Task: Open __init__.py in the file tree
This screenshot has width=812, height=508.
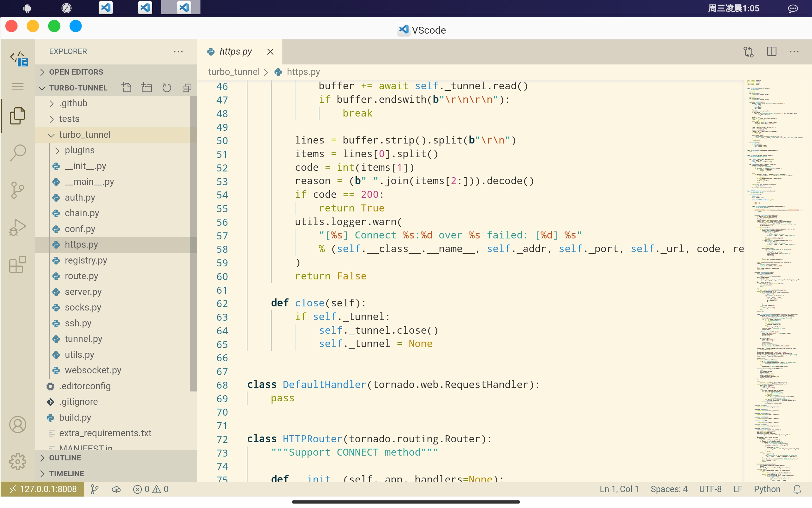Action: click(112, 166)
